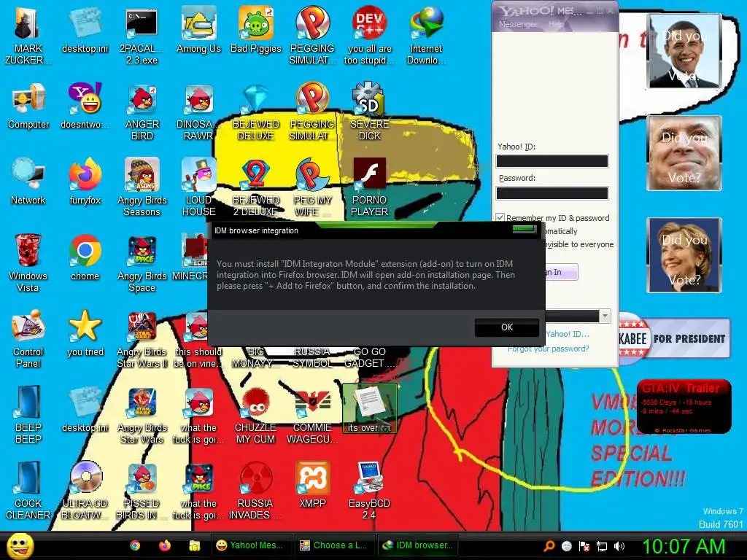Viewport: 747px width, 560px height.
Task: Click the 10:07 AM taskbar clock
Action: [684, 546]
